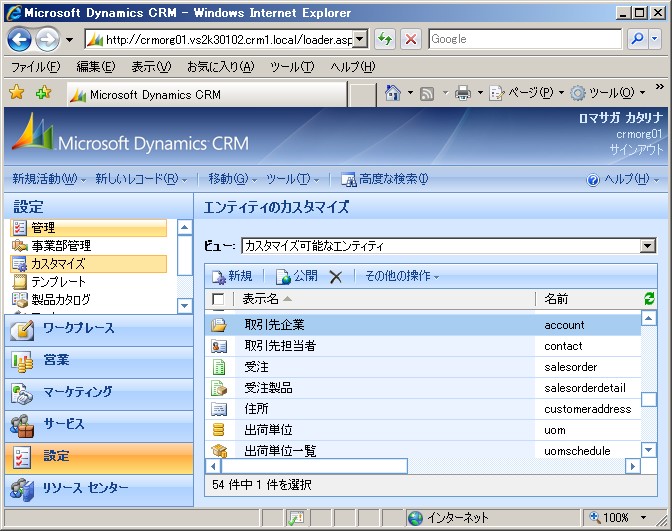Open the お気に入り(A) menu
This screenshot has width=672, height=531.
(220, 67)
